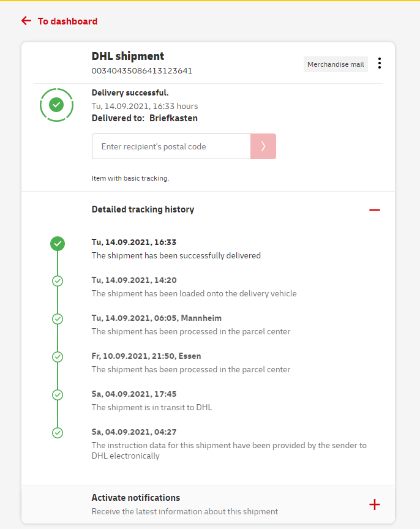This screenshot has width=420, height=529.
Task: Focus the recipient's postal code field
Action: click(171, 146)
